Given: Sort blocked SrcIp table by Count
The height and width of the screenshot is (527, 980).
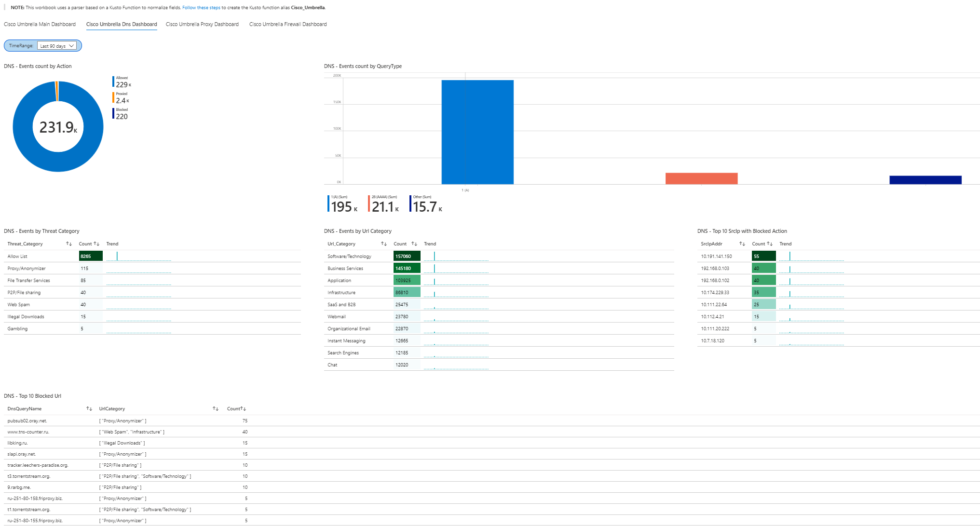Looking at the screenshot, I should (x=770, y=244).
